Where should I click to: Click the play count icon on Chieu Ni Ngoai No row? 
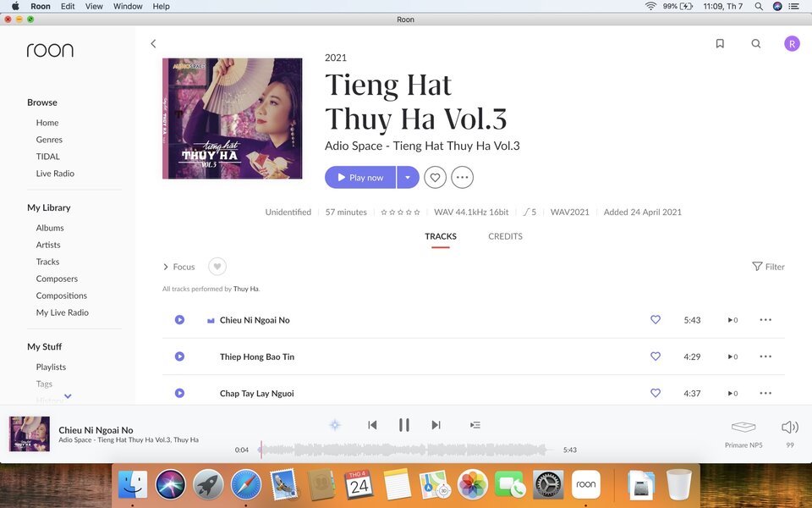tap(732, 320)
